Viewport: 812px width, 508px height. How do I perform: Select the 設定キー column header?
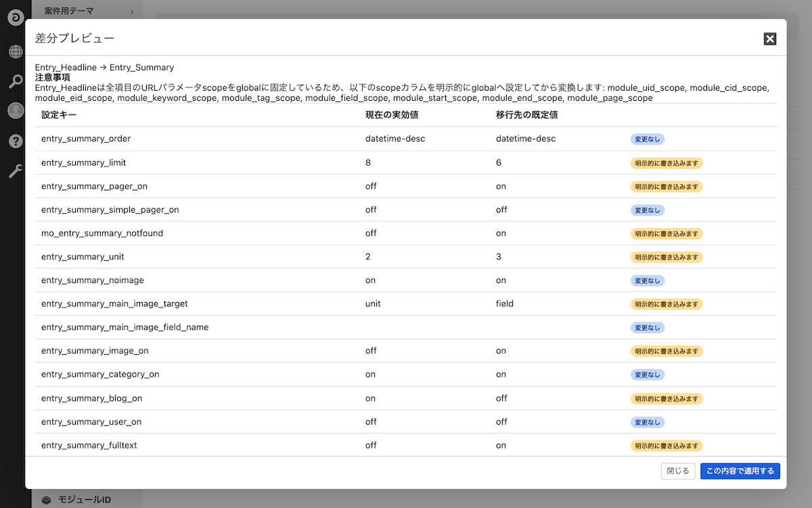59,115
